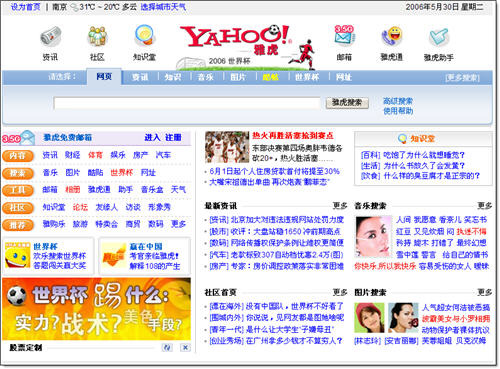Open the red 相册 tool link
Image resolution: width=500 pixels, height=369 pixels.
73,190
